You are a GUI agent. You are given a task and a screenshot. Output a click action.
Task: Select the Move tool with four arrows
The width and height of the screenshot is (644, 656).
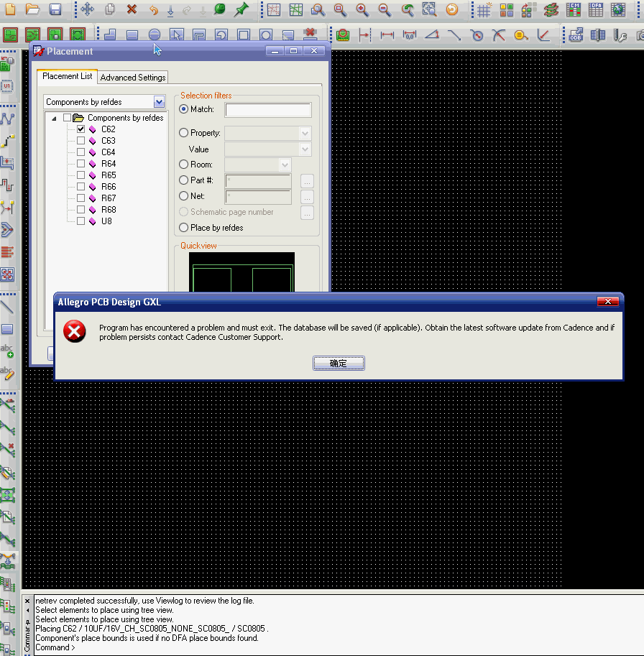[88, 9]
